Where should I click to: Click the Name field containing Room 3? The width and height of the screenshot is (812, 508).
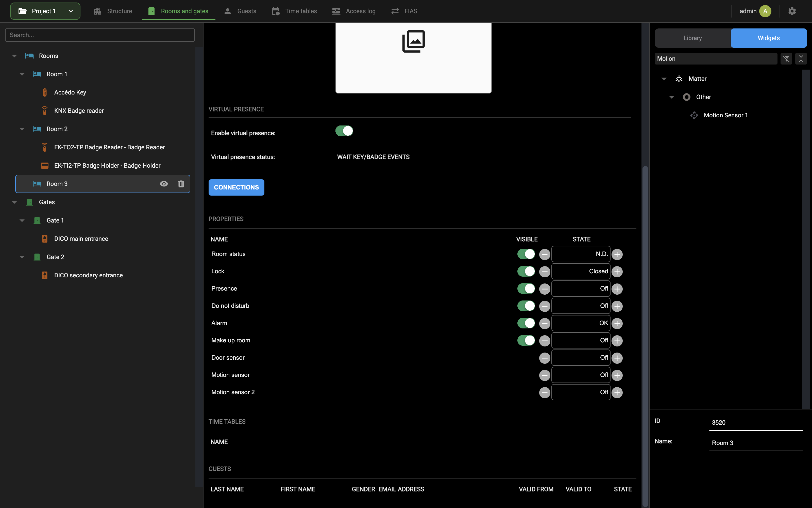(x=756, y=443)
